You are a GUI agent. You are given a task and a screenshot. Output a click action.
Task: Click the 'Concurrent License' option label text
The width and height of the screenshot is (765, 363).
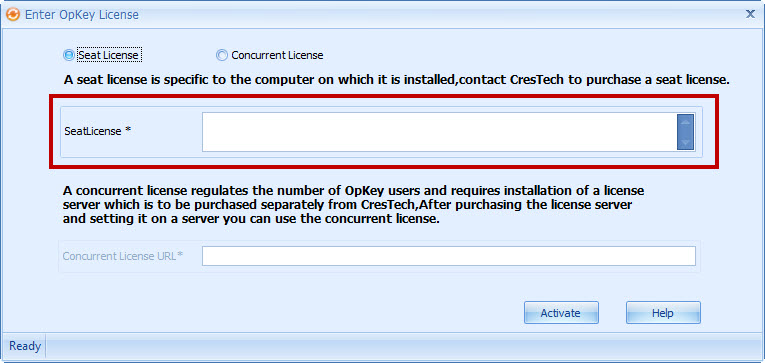(x=277, y=55)
